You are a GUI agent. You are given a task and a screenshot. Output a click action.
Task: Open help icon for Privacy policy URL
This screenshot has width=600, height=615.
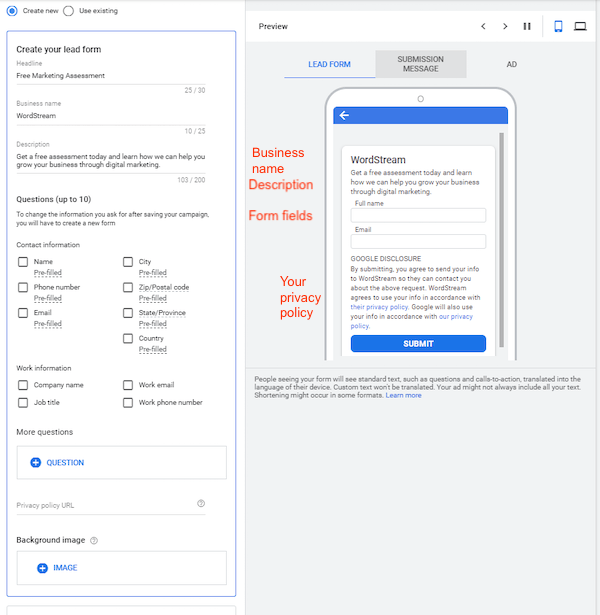coord(201,503)
